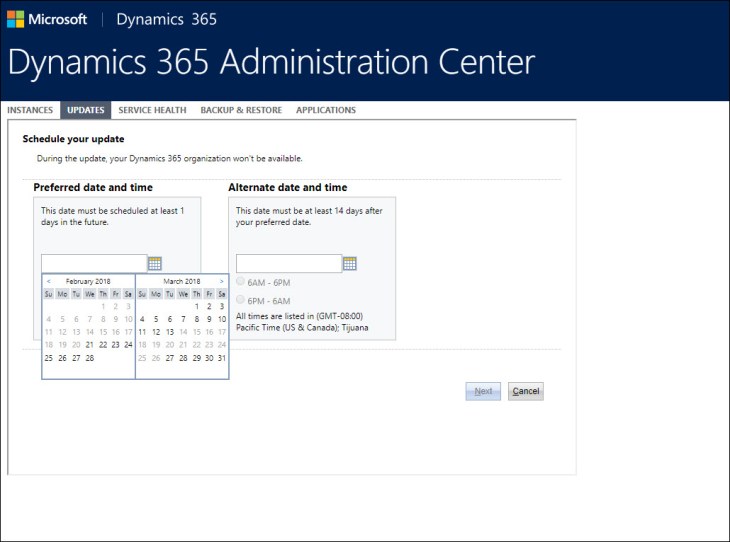Select March 12 in the calendar

tap(156, 332)
